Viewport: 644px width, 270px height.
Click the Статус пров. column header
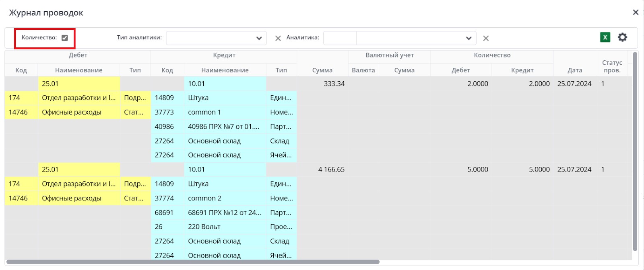612,66
